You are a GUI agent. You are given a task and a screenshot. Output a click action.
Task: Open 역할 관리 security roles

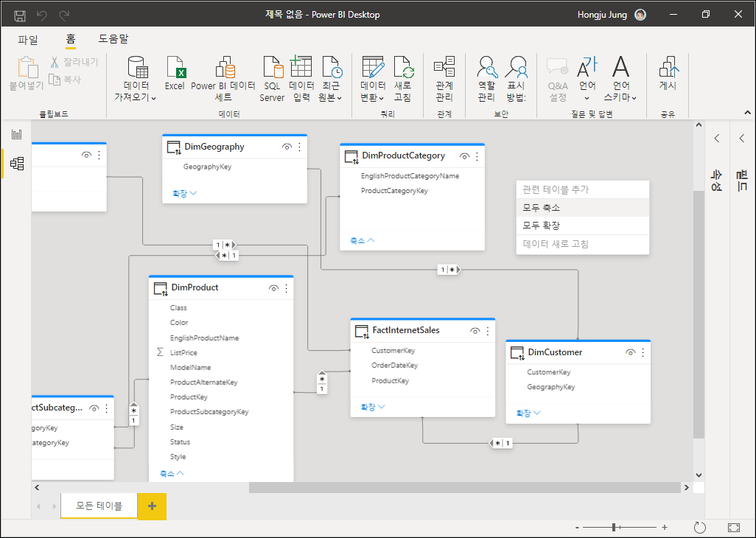point(486,78)
